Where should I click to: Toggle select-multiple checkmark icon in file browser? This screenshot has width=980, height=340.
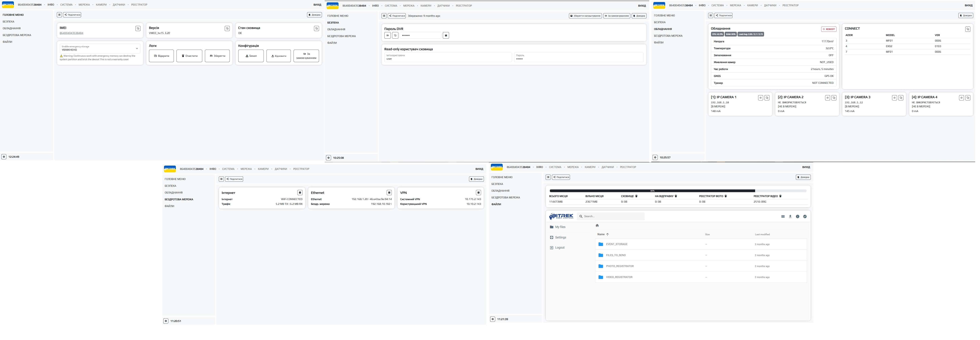pos(805,216)
